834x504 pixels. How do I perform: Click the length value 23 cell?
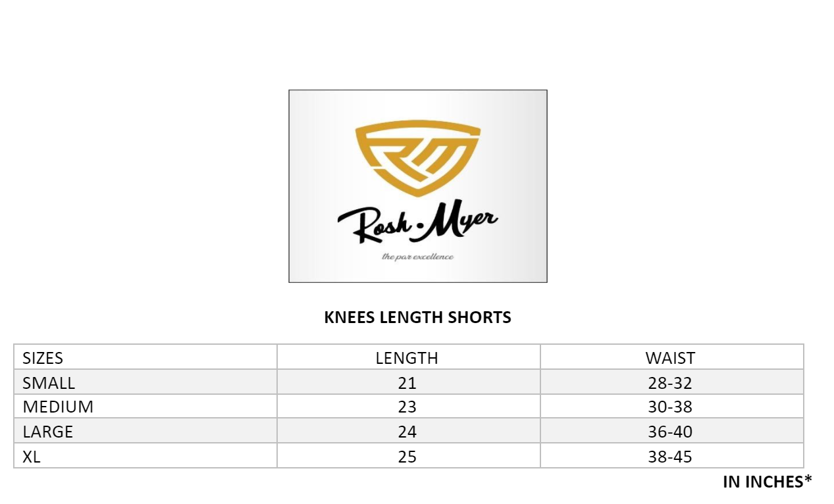click(x=408, y=407)
